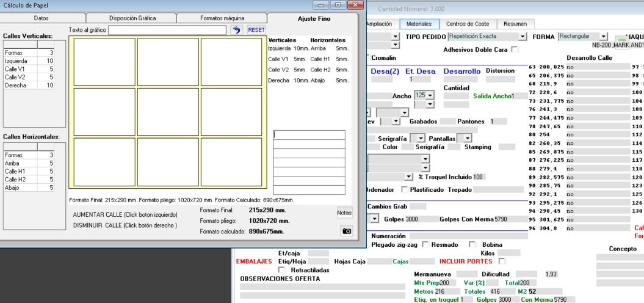Click Calle H1 row in Calles Horizontales
Viewport: 644px width, 303px height.
29,172
